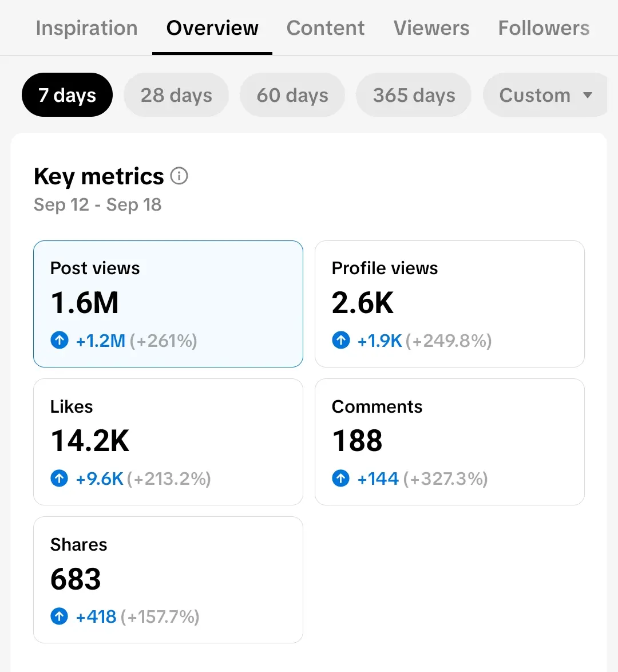Click the Profile views up-arrow icon
618x672 pixels.
coord(340,340)
